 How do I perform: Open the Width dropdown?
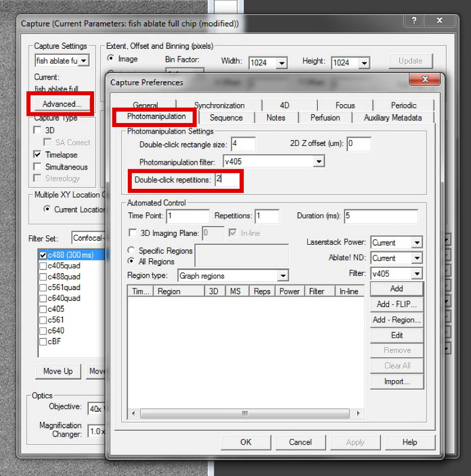(x=282, y=63)
